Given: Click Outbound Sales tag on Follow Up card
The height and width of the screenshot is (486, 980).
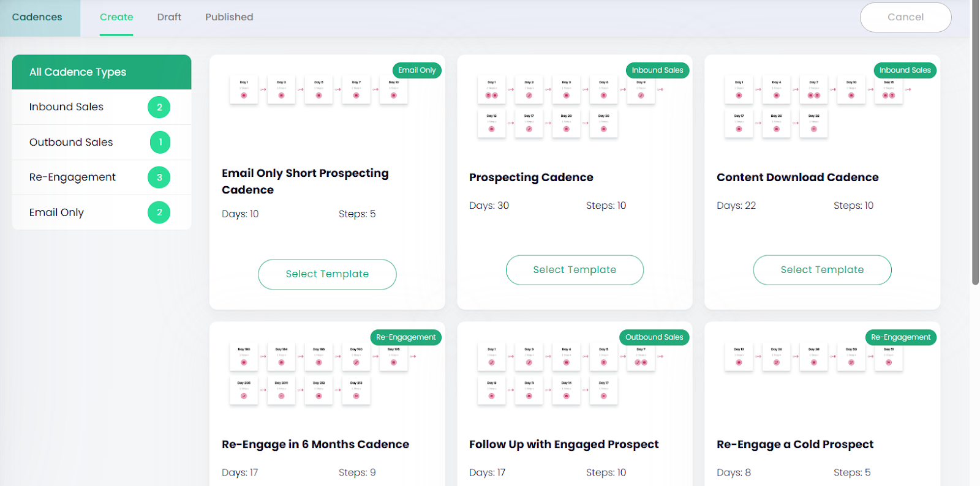Looking at the screenshot, I should point(654,337).
